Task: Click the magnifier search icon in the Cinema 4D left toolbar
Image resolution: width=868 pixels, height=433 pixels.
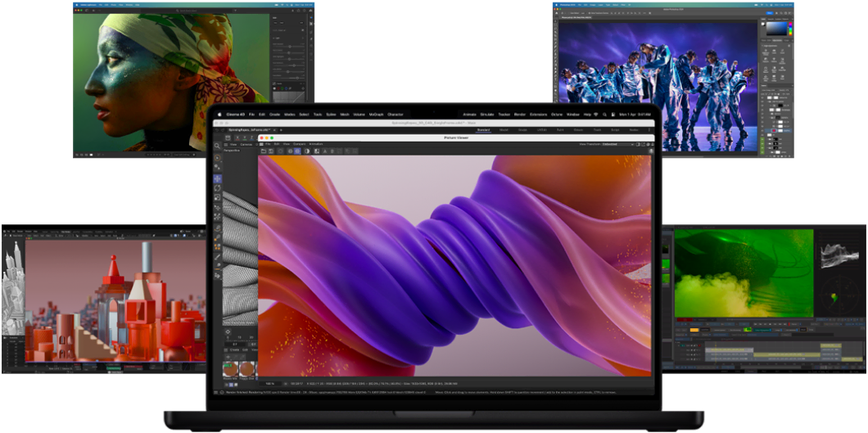Action: point(217,146)
